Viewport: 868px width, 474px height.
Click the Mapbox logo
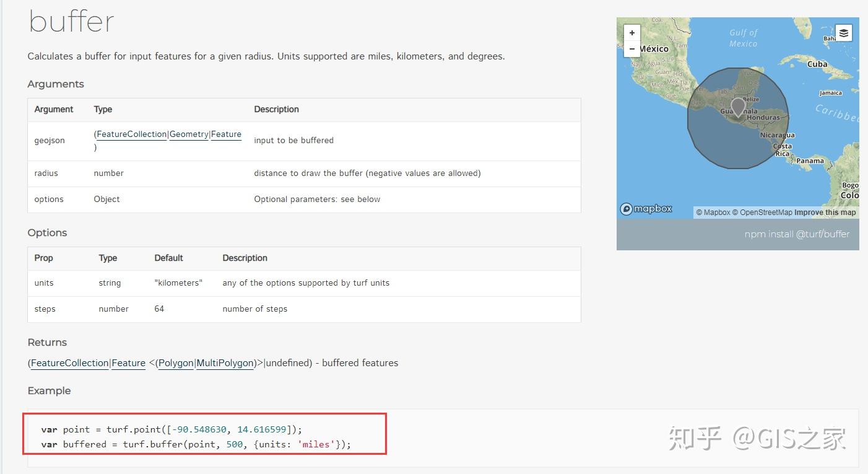click(x=646, y=209)
